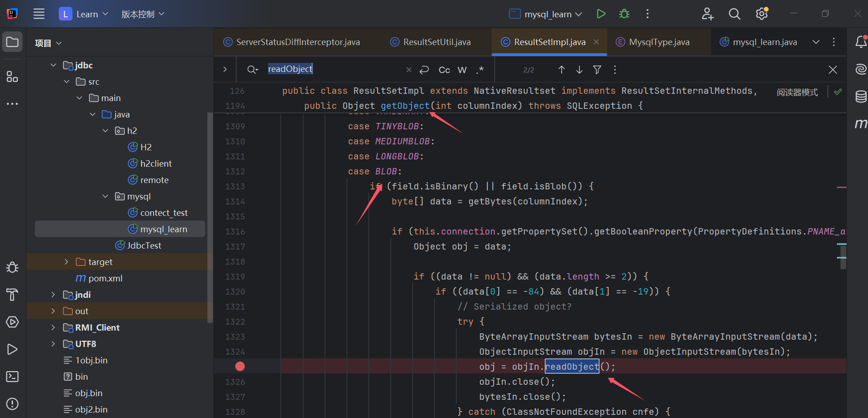
Task: Toggle Match Case option
Action: (444, 70)
